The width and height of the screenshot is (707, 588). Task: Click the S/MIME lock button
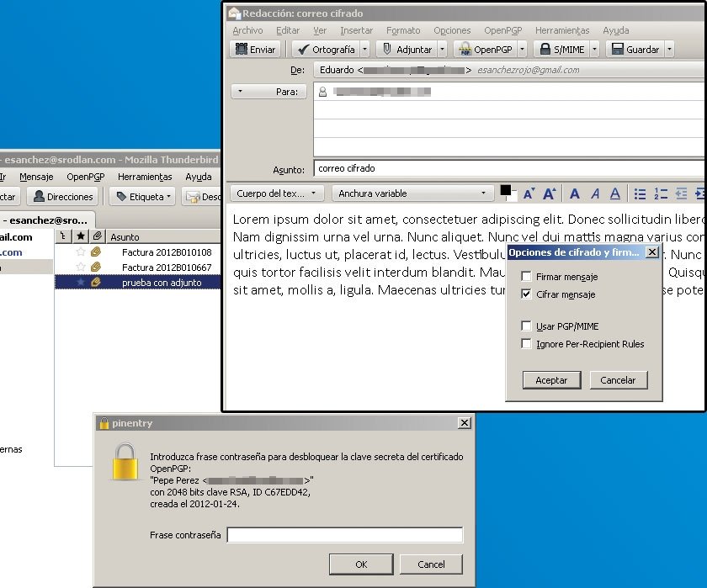pyautogui.click(x=562, y=49)
